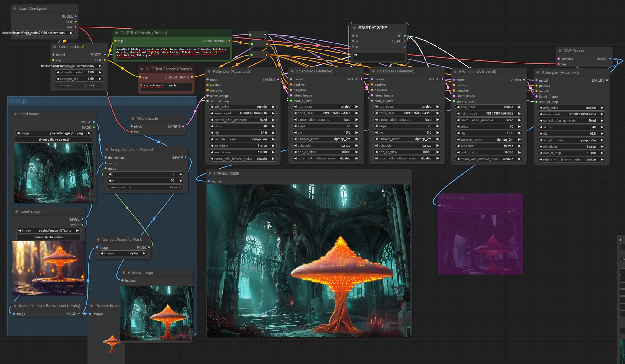Click left arrow of strength_clip in Lora Loader

58,79
